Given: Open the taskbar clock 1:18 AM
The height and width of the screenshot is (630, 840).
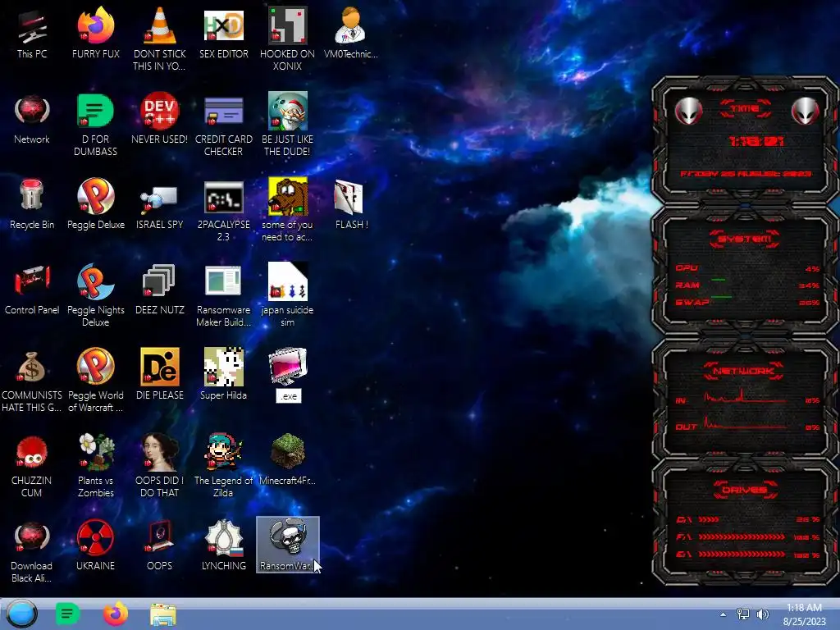Looking at the screenshot, I should click(x=804, y=614).
